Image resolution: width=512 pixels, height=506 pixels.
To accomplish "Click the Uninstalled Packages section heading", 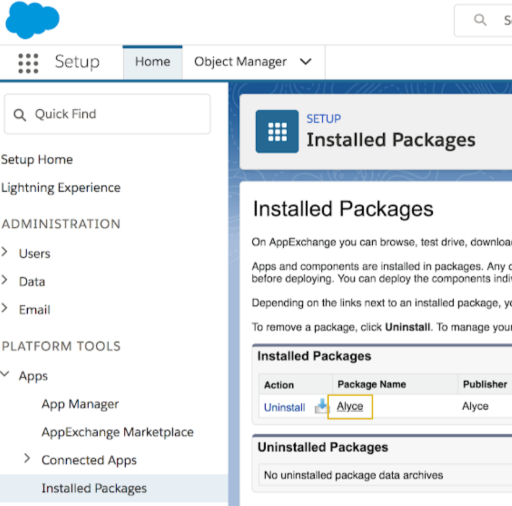I will [x=323, y=447].
